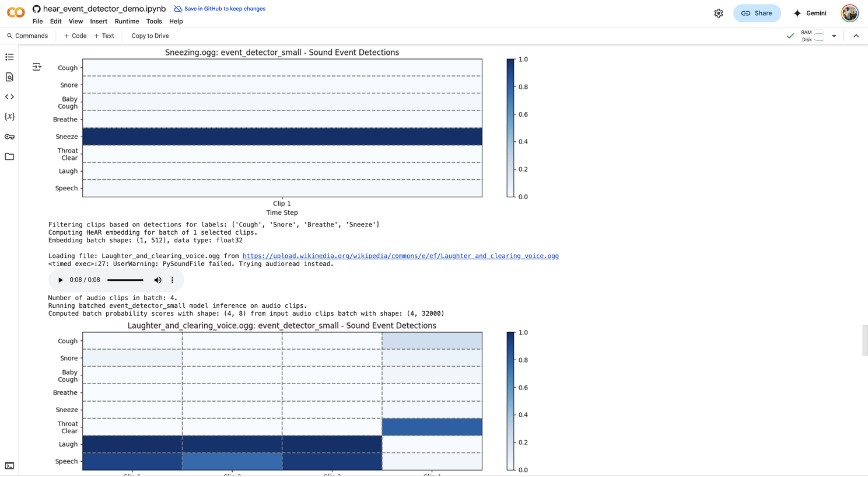The image size is (868, 477).
Task: Click the Colab logo
Action: 16,12
